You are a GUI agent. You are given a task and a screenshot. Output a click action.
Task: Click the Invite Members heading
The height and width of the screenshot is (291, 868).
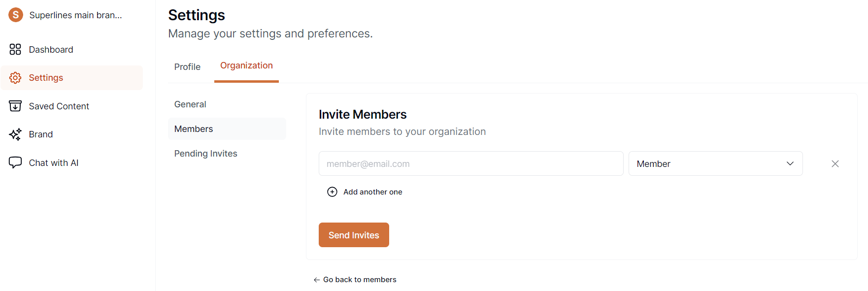coord(363,114)
